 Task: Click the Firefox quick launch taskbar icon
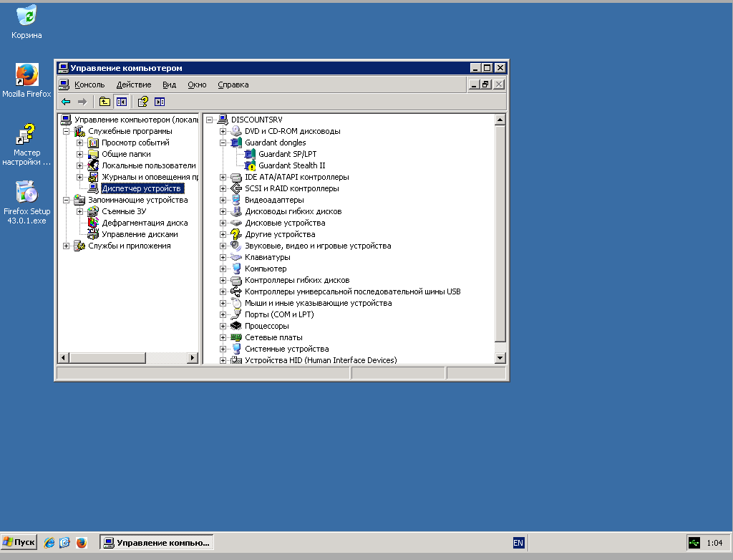click(x=82, y=543)
